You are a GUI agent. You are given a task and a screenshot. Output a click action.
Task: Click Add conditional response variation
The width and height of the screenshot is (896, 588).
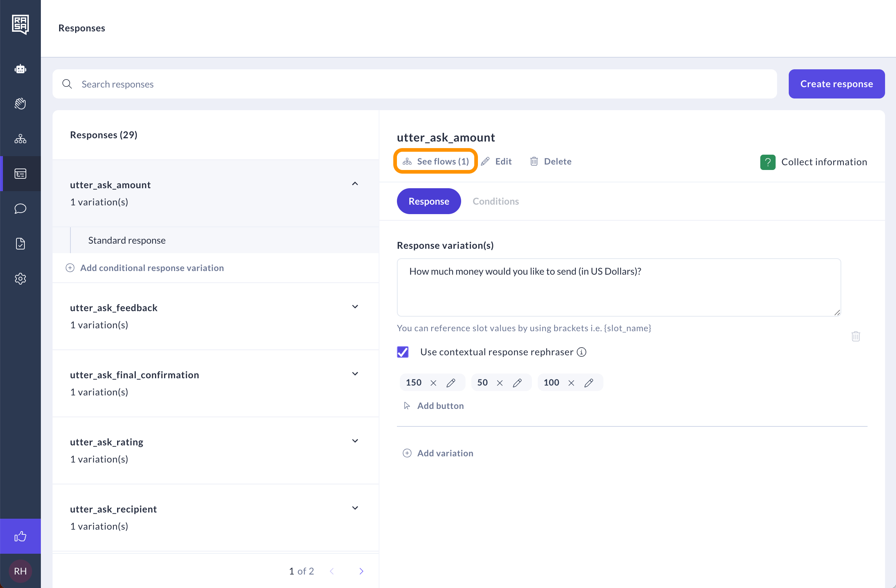click(144, 268)
